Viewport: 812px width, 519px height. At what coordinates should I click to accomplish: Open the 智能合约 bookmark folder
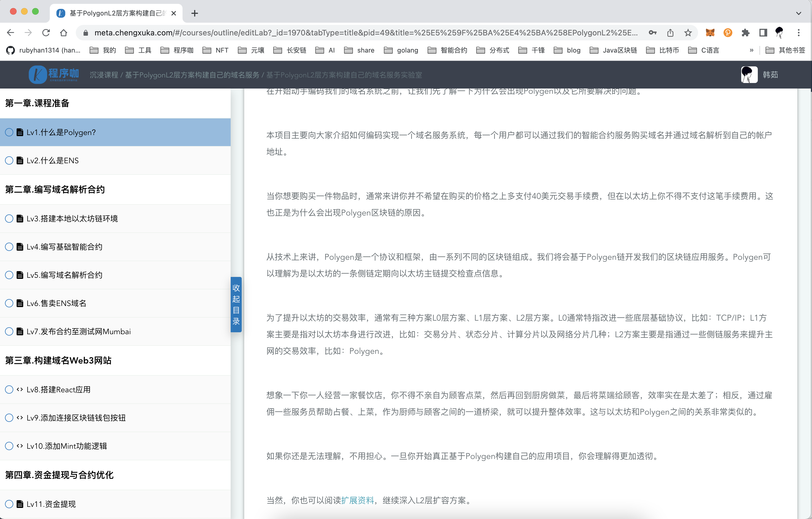point(447,50)
